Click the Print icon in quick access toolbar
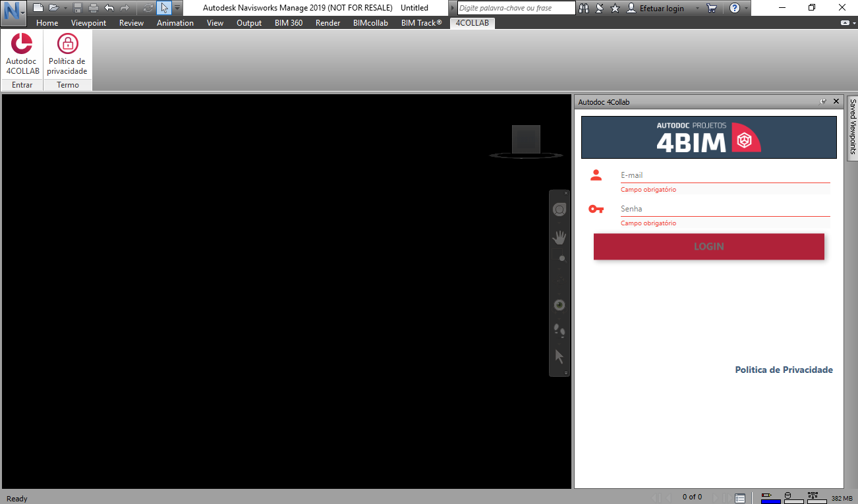 94,8
